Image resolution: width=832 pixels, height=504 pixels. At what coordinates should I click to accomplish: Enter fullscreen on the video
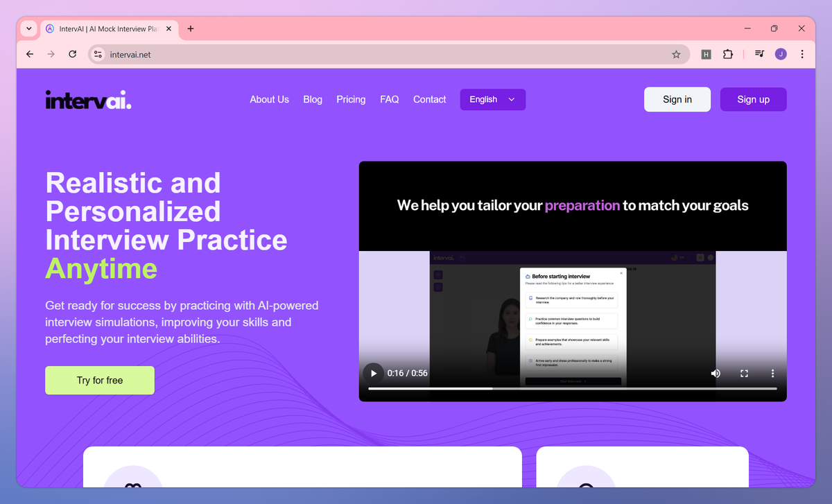click(744, 373)
